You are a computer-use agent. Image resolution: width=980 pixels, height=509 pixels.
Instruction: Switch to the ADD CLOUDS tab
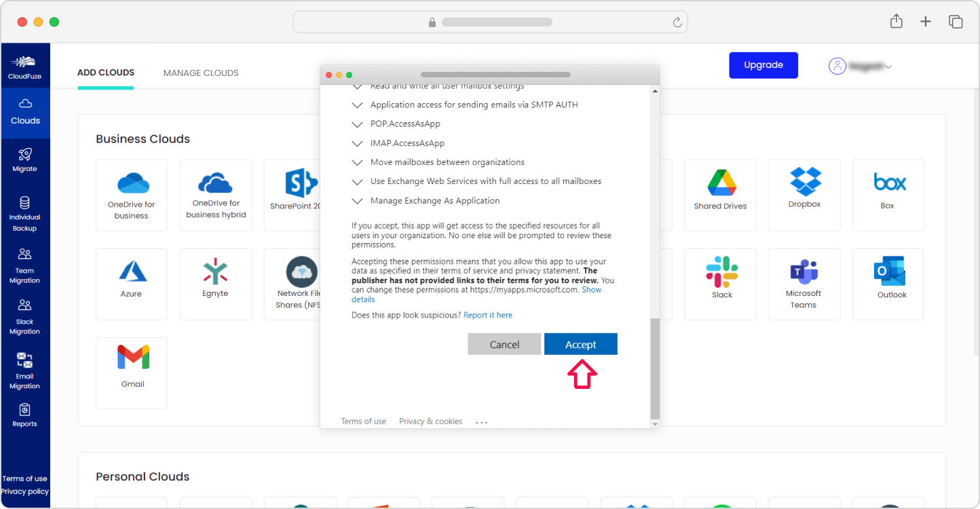106,73
